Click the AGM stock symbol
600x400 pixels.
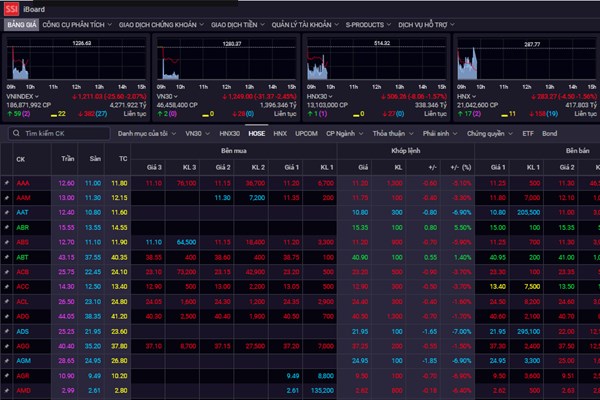click(x=22, y=360)
